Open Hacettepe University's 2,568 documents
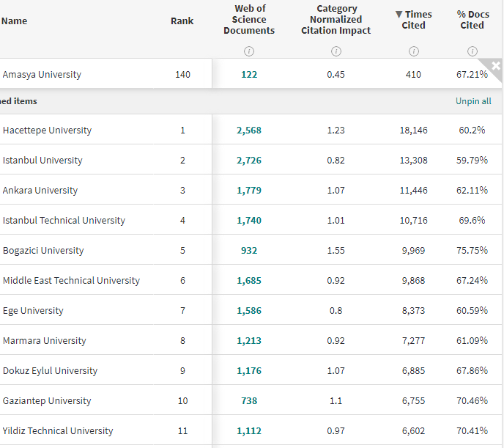504x448 pixels. click(x=249, y=131)
